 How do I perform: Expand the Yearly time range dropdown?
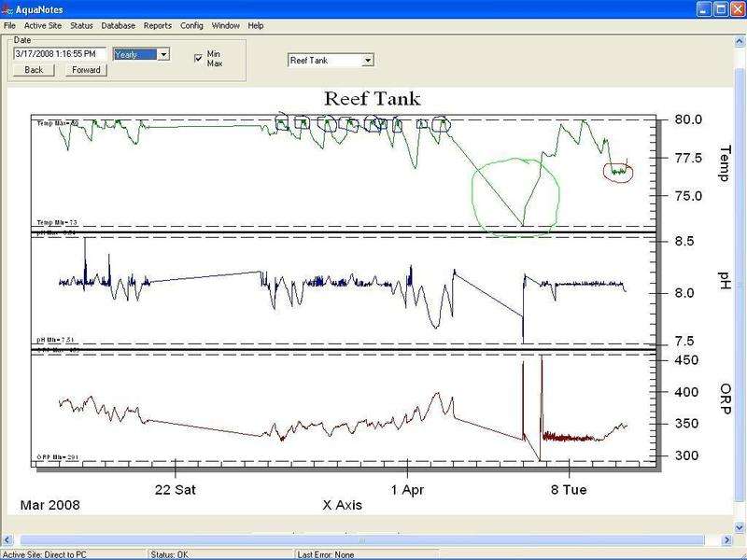point(163,55)
